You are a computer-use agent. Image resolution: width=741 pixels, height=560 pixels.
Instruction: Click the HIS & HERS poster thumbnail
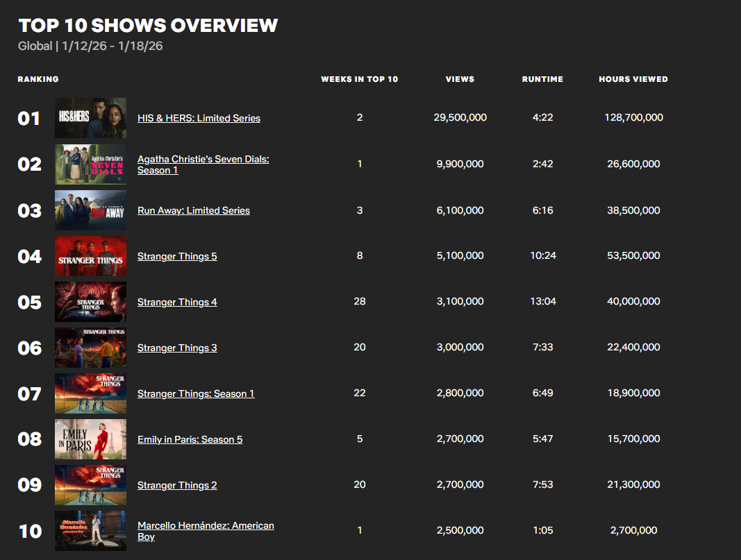(90, 118)
